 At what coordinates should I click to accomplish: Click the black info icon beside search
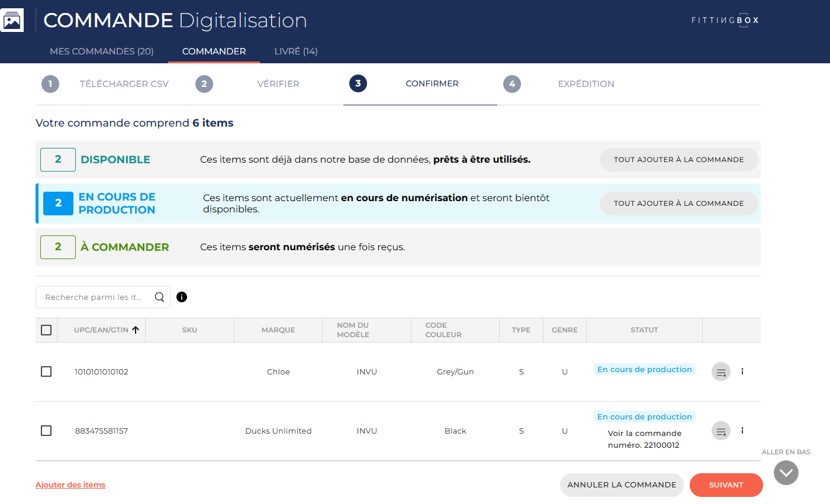coord(182,297)
